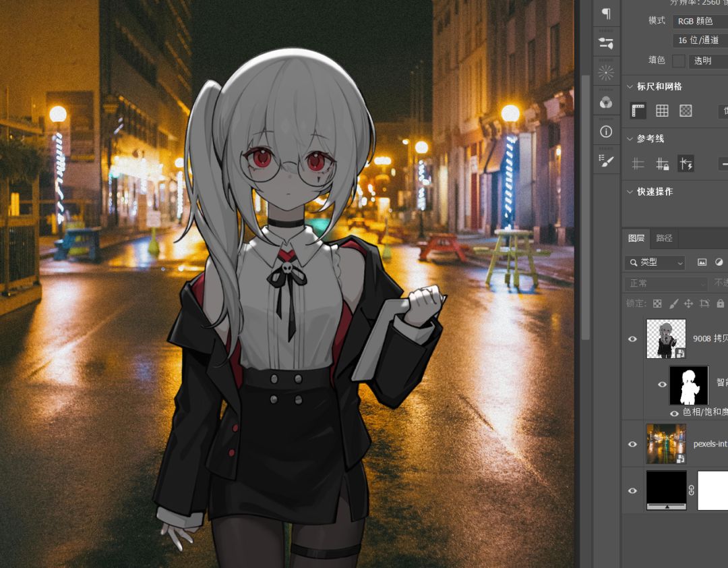Open the 正常 blend mode dropdown
Screen dimensions: 728x568
tap(665, 283)
